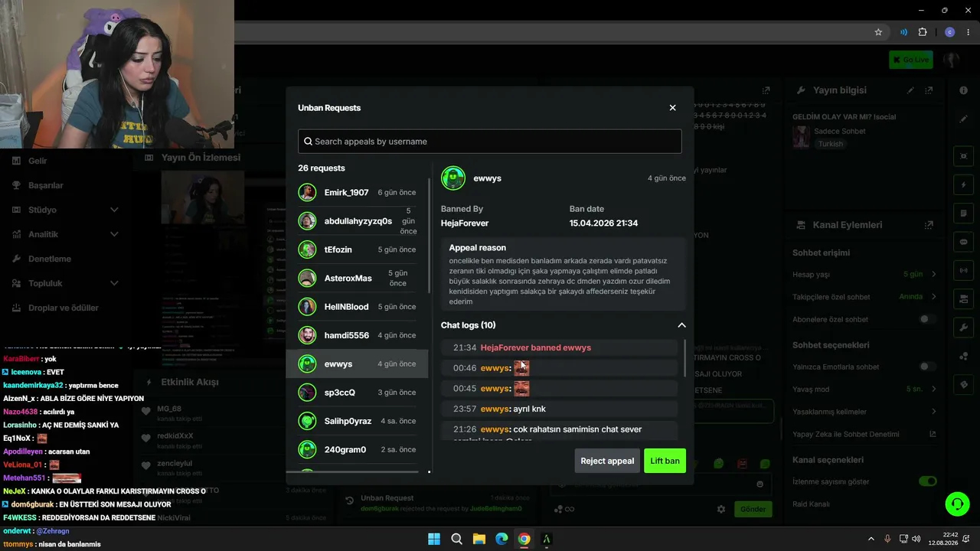Open the profile avatar menu in dashboard

click(x=952, y=60)
